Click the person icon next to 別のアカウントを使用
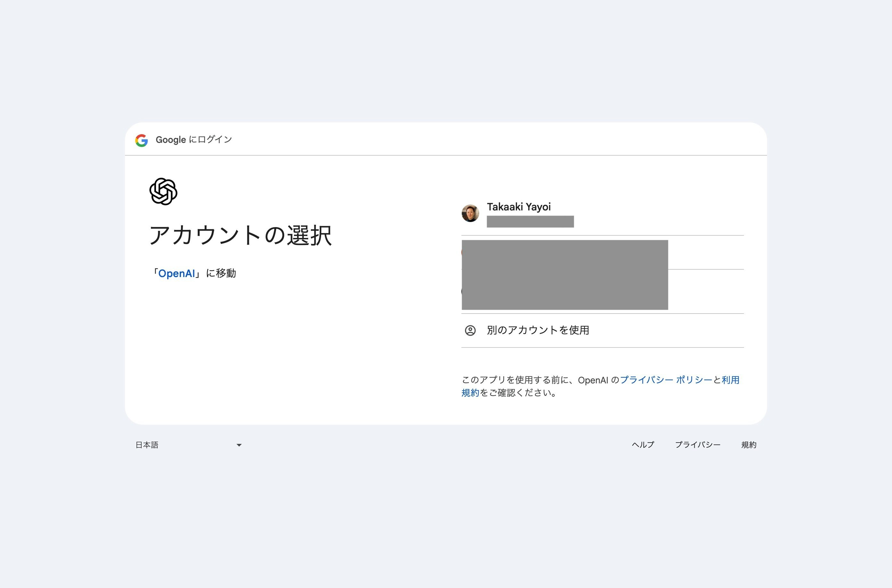 click(470, 331)
